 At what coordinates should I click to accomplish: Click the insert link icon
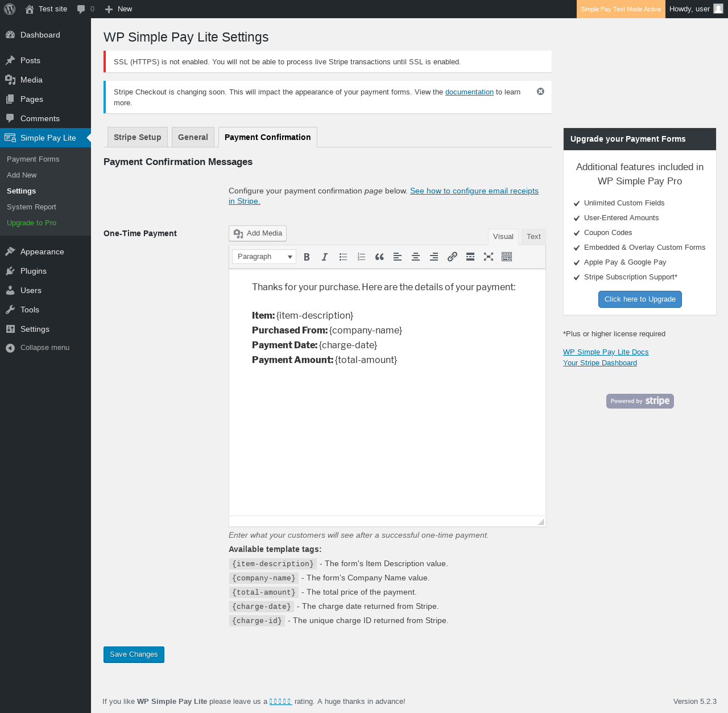point(452,257)
